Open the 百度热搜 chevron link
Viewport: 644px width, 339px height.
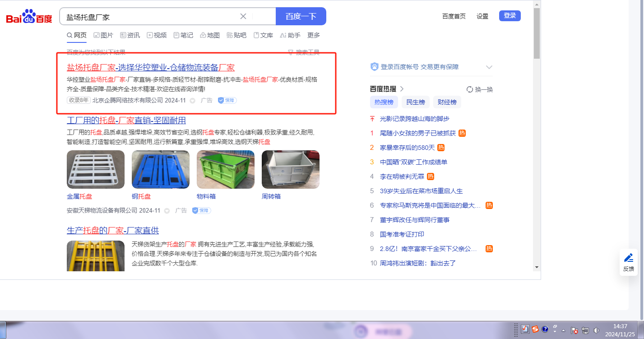tap(402, 89)
